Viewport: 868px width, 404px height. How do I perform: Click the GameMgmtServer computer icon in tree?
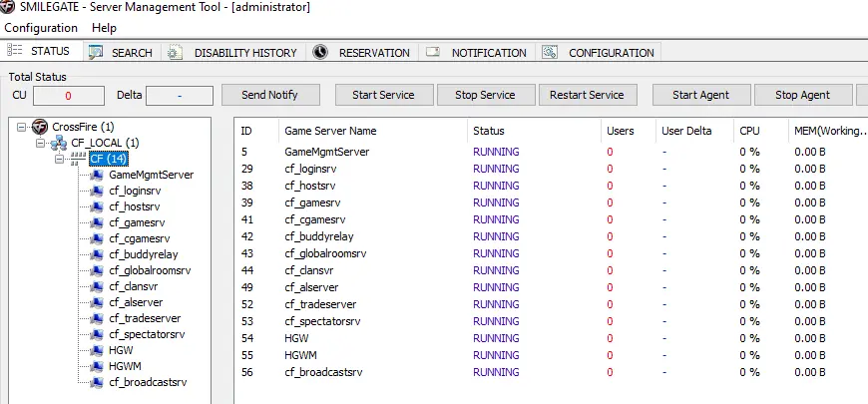pyautogui.click(x=97, y=175)
